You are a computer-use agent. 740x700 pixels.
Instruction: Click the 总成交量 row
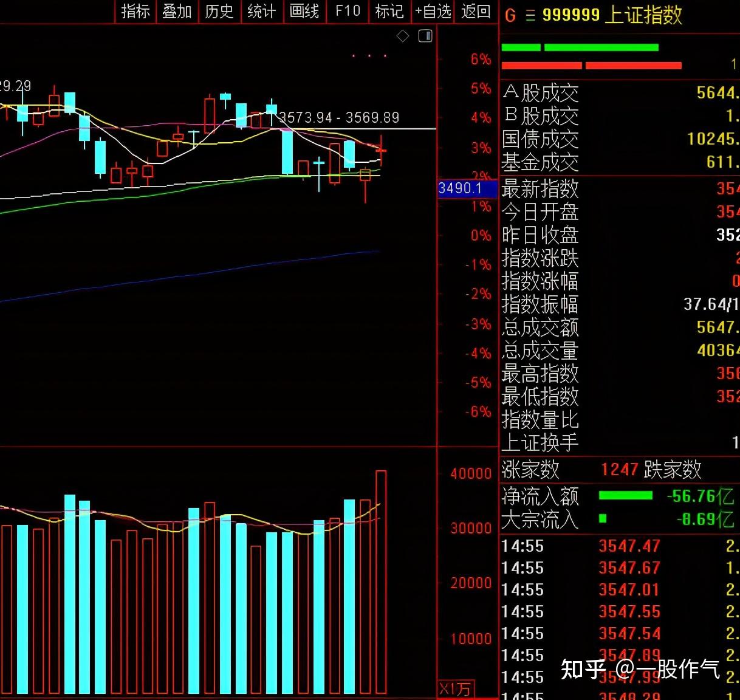[620, 351]
